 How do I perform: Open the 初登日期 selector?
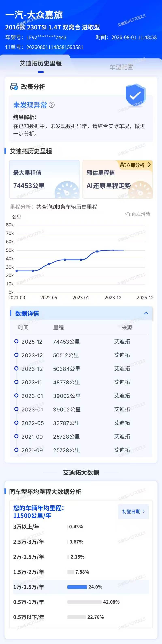pos(133,512)
